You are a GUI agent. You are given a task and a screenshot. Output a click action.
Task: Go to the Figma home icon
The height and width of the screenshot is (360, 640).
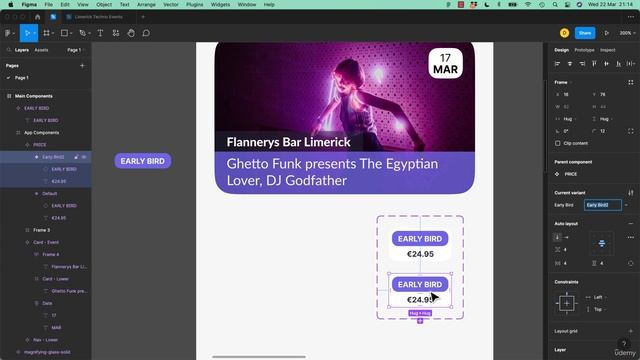click(38, 17)
